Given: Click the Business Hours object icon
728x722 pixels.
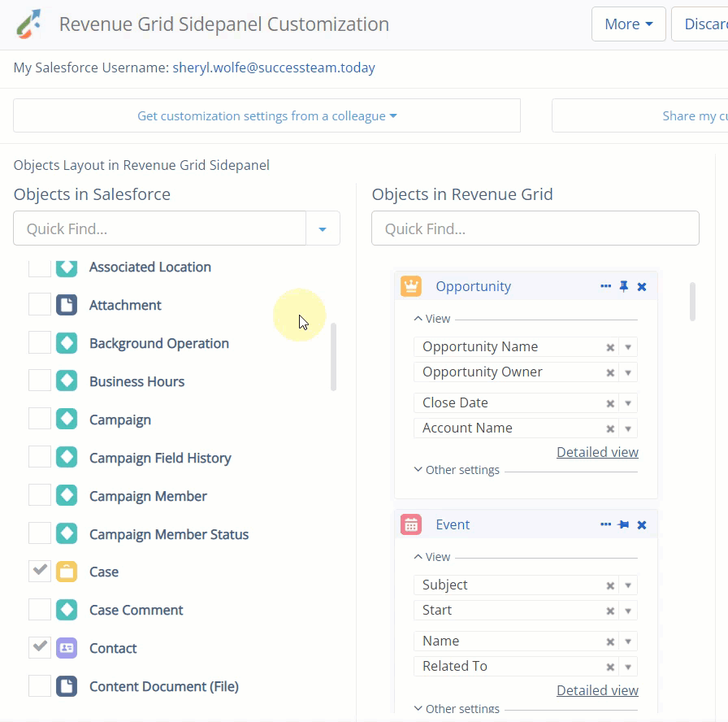Looking at the screenshot, I should [67, 381].
